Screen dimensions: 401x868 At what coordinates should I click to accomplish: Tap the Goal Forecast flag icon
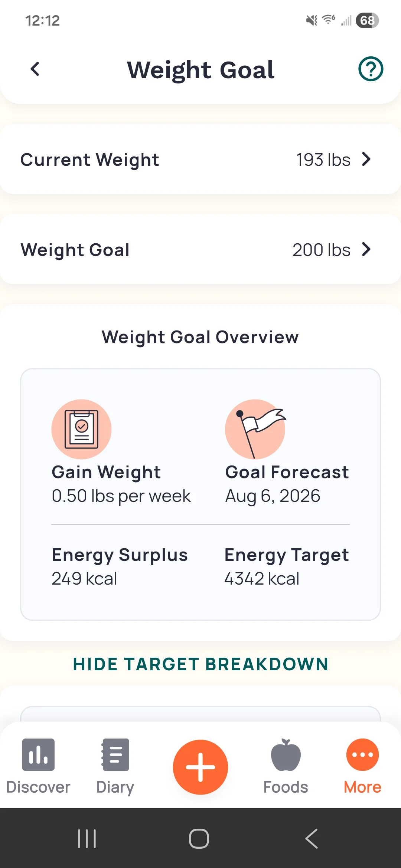(255, 429)
